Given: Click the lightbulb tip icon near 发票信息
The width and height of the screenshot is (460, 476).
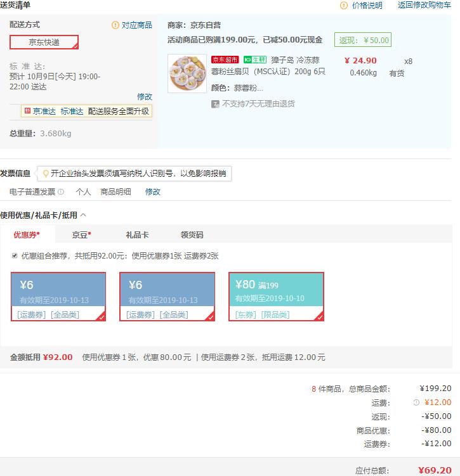Looking at the screenshot, I should tap(46, 174).
